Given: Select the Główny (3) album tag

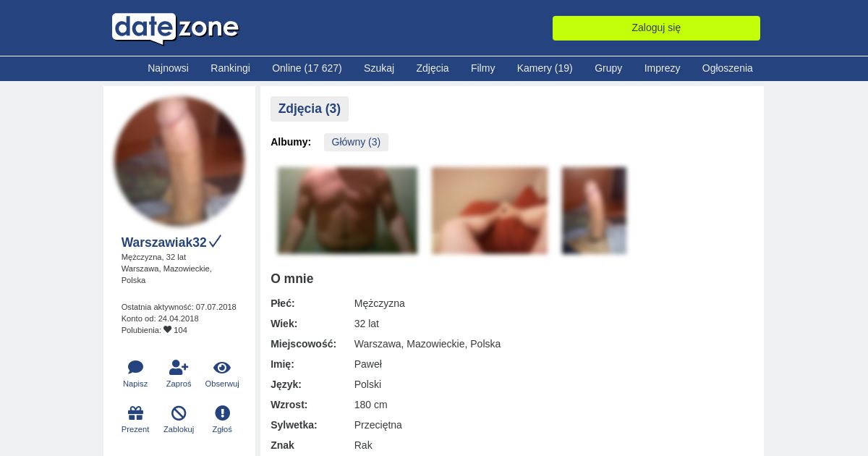Looking at the screenshot, I should (x=356, y=142).
